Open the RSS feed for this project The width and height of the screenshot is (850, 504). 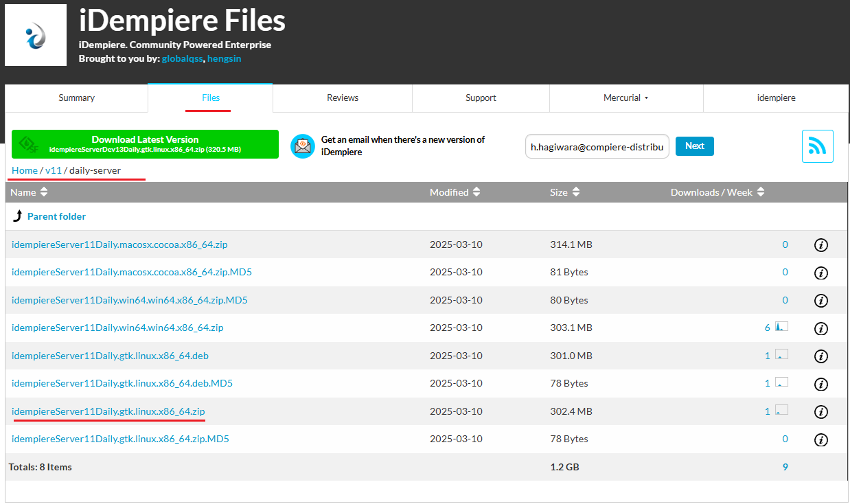tap(817, 146)
